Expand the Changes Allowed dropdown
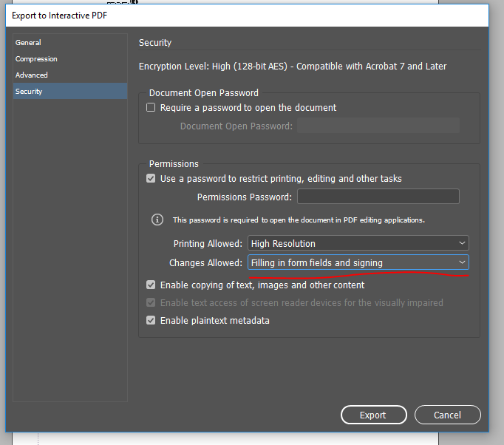The image size is (504, 445). [x=358, y=263]
